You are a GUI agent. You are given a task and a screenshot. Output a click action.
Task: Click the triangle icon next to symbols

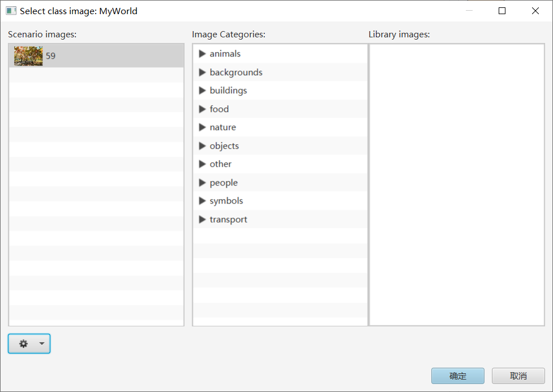click(x=202, y=201)
